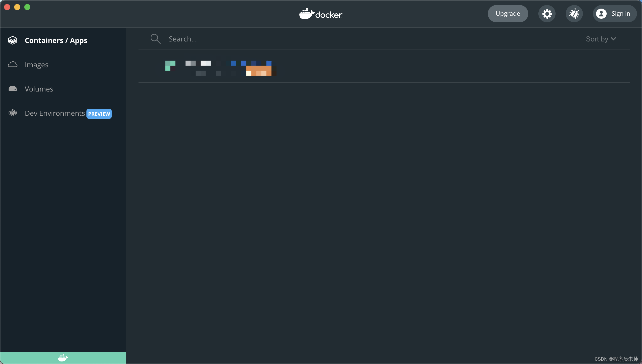642x364 pixels.
Task: Click the Docker whale status bar icon
Action: 63,358
